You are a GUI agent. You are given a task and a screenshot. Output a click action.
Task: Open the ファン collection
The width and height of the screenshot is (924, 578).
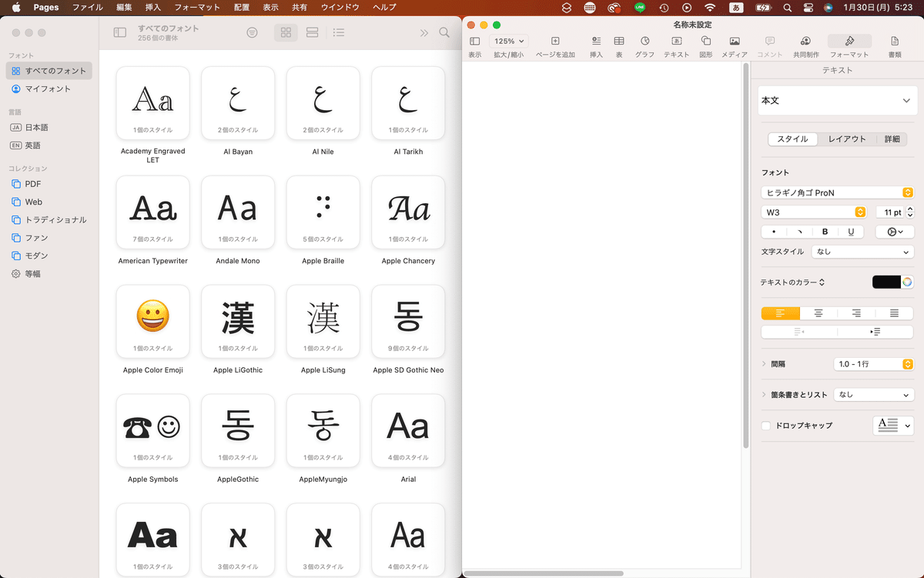click(49, 237)
